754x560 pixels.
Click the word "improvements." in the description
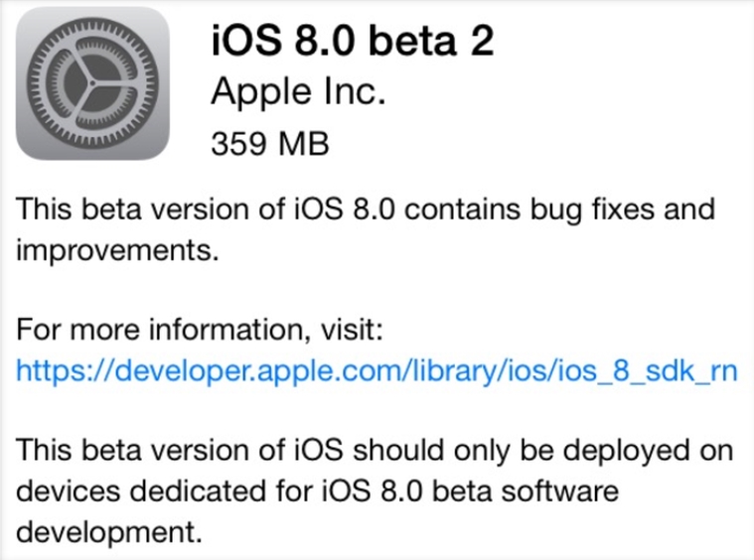click(x=116, y=250)
